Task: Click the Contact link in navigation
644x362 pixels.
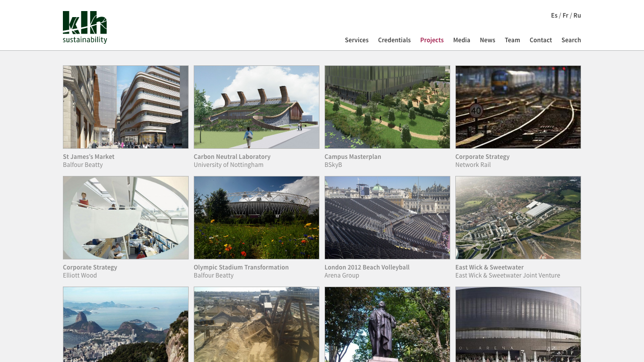Action: [540, 40]
